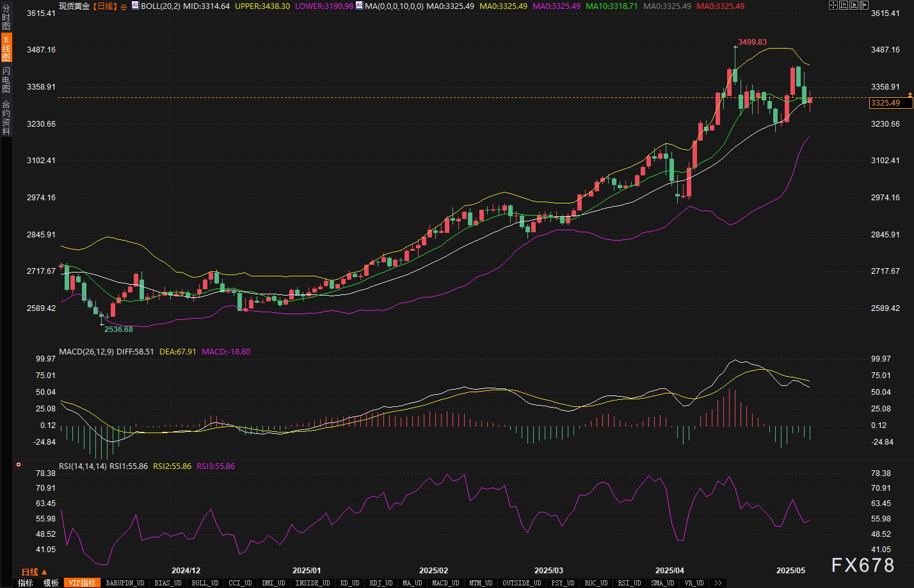The height and width of the screenshot is (588, 914).
Task: Select the VIP指标 tab
Action: (x=82, y=583)
